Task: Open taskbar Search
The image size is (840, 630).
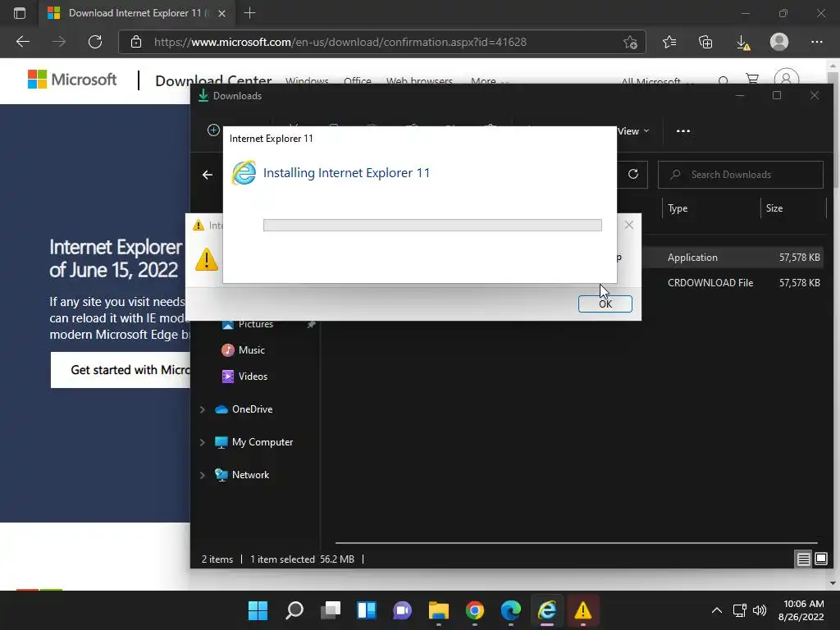Action: tap(294, 610)
